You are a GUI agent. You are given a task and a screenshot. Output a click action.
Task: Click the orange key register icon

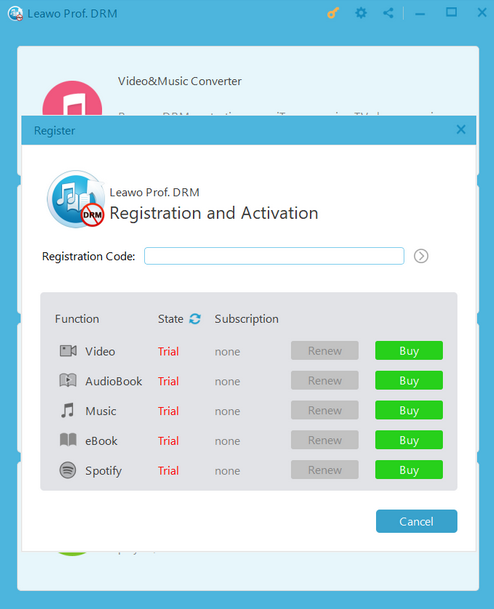(333, 13)
